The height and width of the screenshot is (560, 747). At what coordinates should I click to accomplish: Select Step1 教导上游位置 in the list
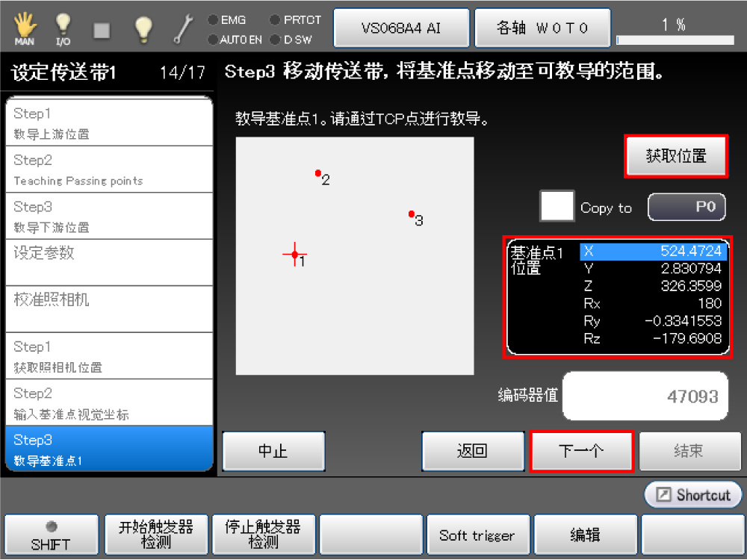(x=108, y=123)
